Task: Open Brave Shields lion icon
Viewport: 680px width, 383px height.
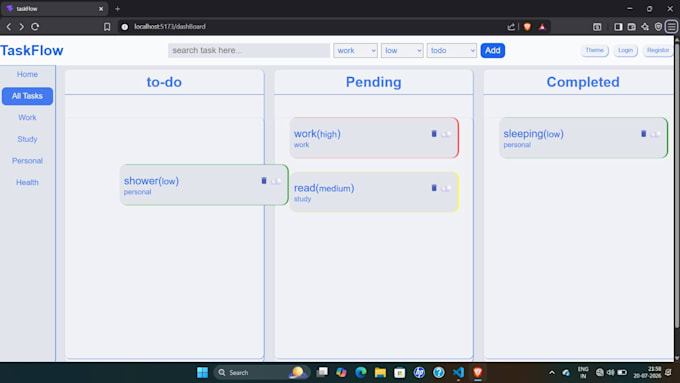Action: tap(527, 26)
